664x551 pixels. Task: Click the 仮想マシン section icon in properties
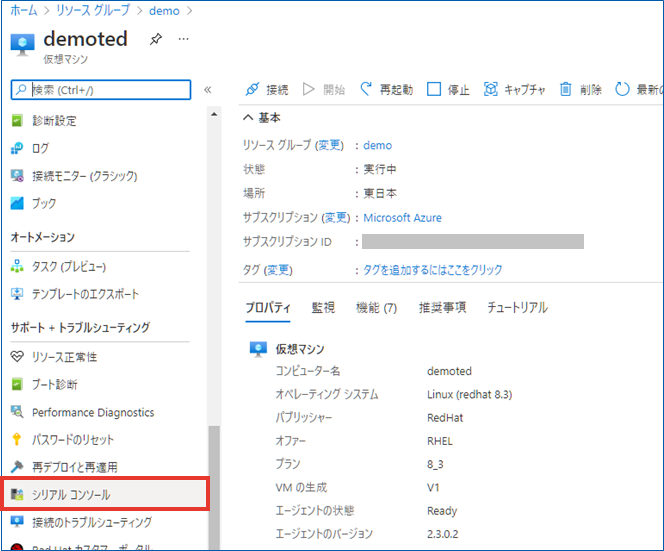[x=258, y=349]
